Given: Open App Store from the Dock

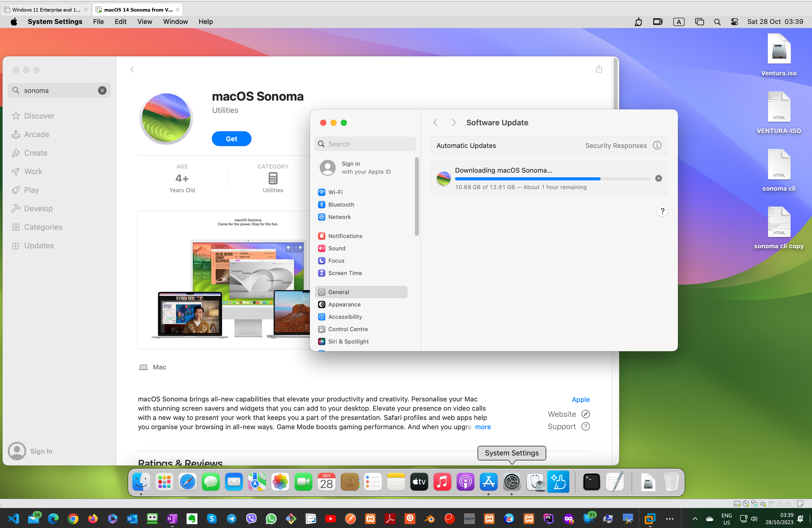Looking at the screenshot, I should 488,482.
